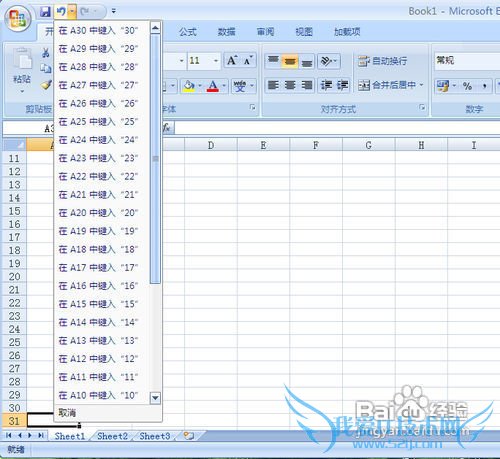The width and height of the screenshot is (500, 459).
Task: Click the Format Painter brush icon
Action: 46,85
